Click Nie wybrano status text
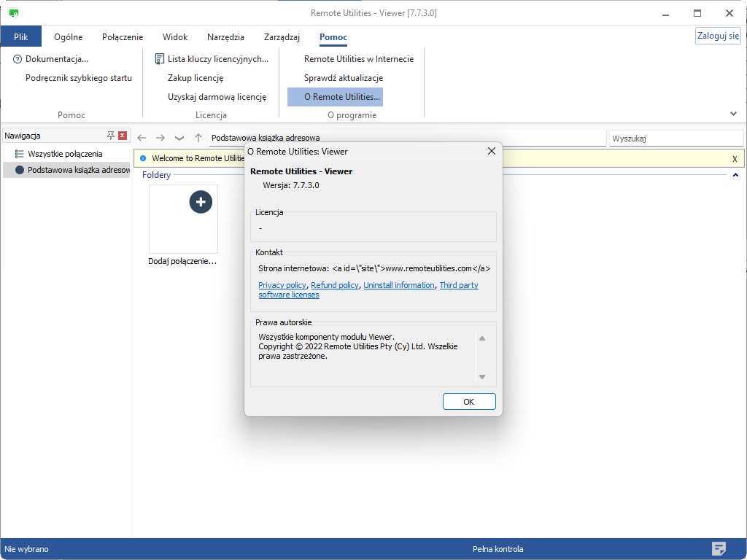 27,549
